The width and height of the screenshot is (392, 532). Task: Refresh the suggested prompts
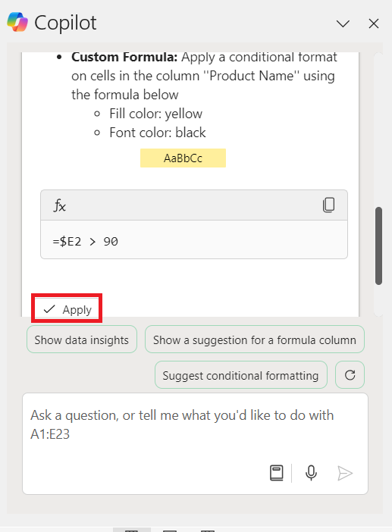(x=350, y=375)
